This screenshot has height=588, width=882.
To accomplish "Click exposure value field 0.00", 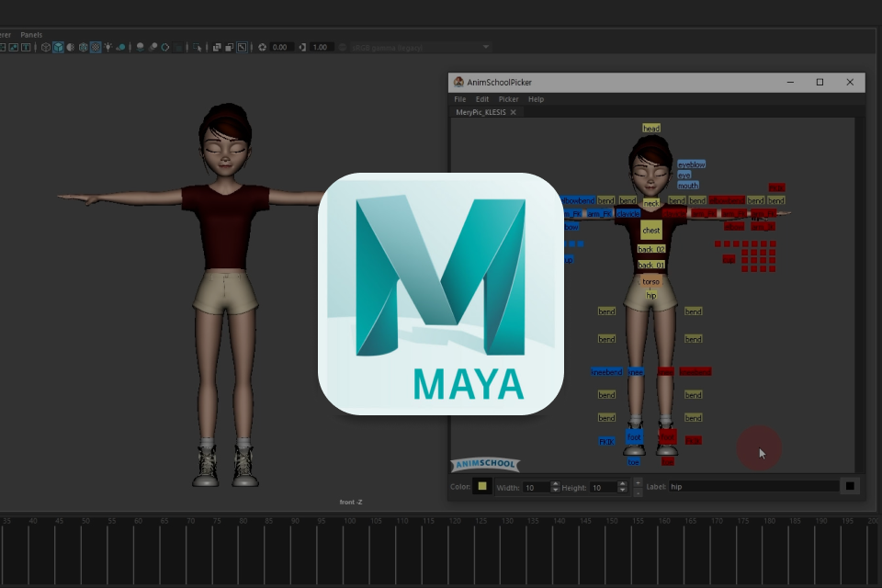I will click(x=281, y=47).
